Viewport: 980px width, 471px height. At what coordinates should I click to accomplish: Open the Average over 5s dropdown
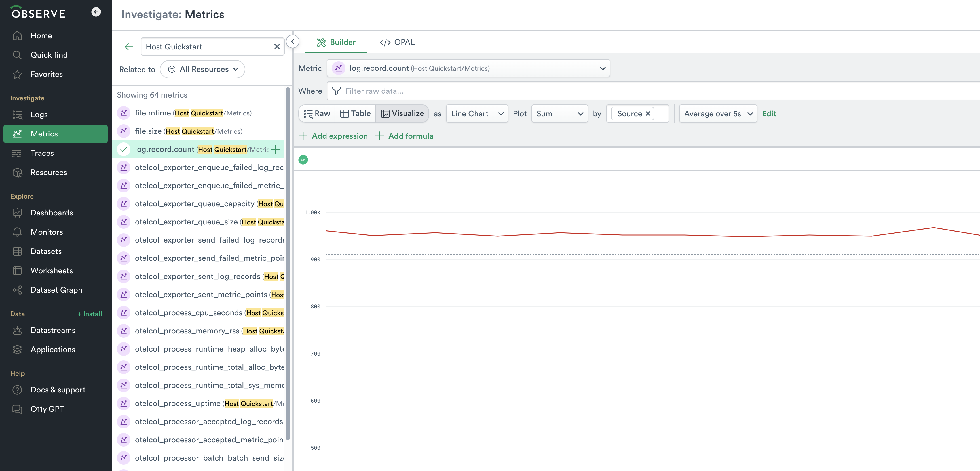tap(717, 113)
